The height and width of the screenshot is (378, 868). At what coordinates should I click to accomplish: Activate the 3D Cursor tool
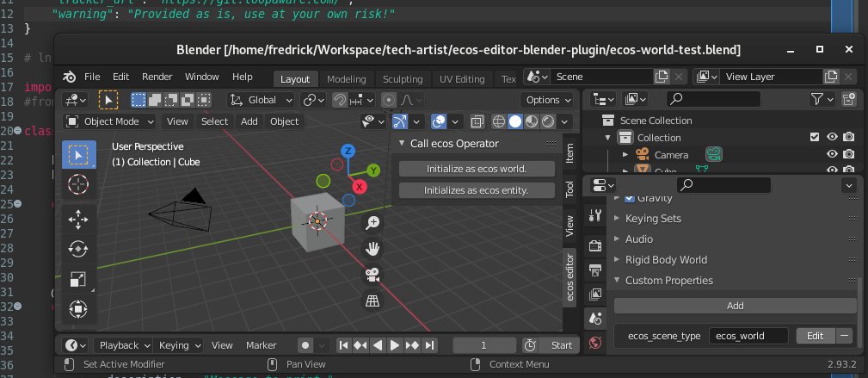click(78, 184)
